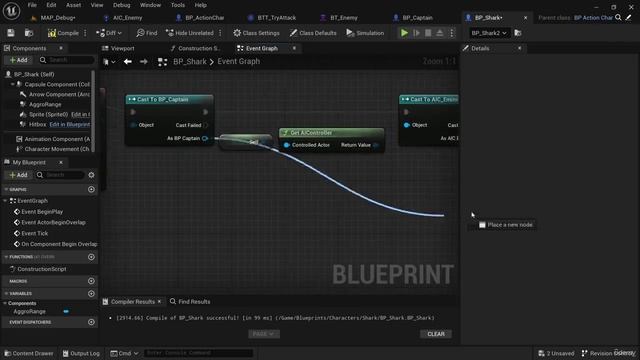Viewport: 640px width, 360px height.
Task: Select Event BeginPlay in My Blueprint
Action: click(x=42, y=212)
